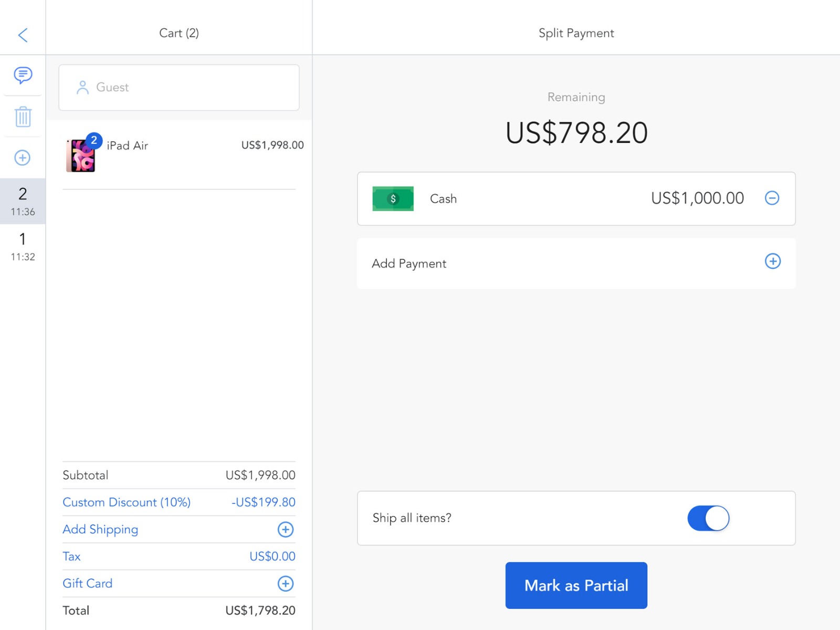This screenshot has height=630, width=840.
Task: Click the plus icon to start a new cart
Action: [22, 157]
